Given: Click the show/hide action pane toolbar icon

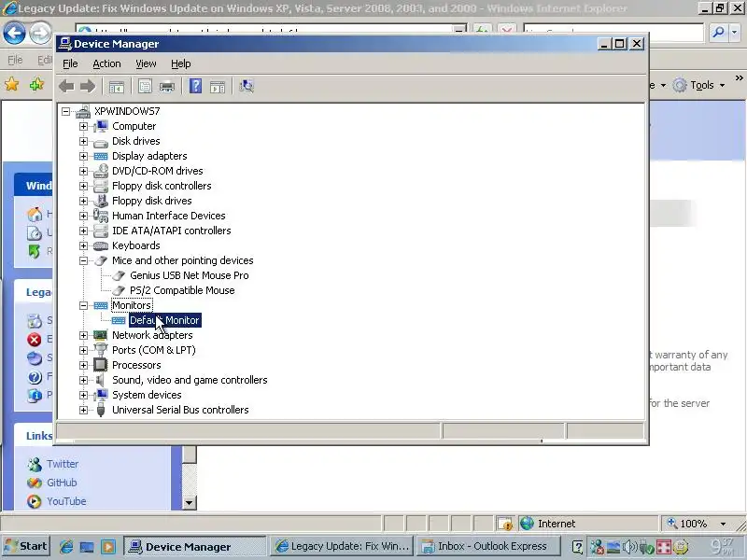Looking at the screenshot, I should [x=218, y=87].
